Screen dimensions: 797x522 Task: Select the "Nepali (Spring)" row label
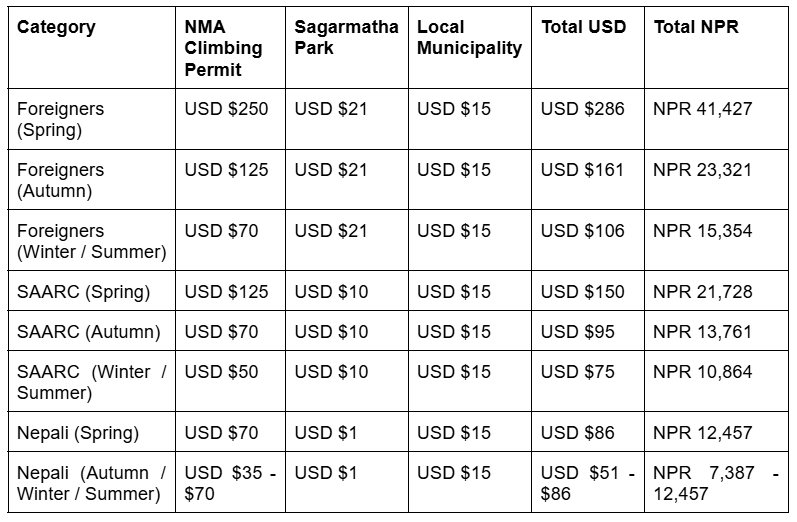tap(78, 433)
